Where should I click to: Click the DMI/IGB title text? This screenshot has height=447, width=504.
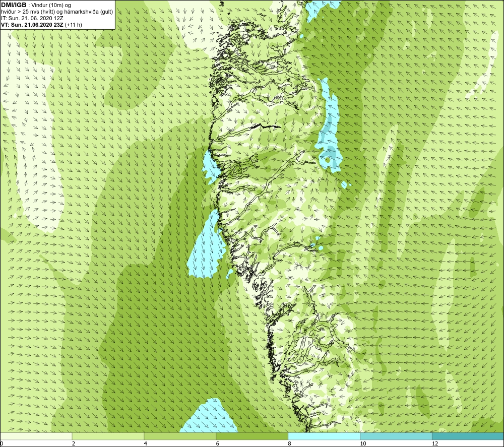pyautogui.click(x=14, y=5)
